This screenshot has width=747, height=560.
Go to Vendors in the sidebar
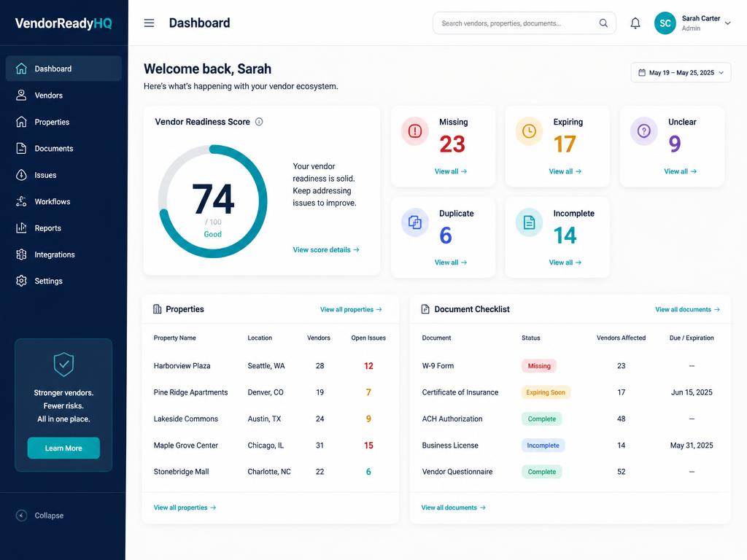(x=63, y=96)
